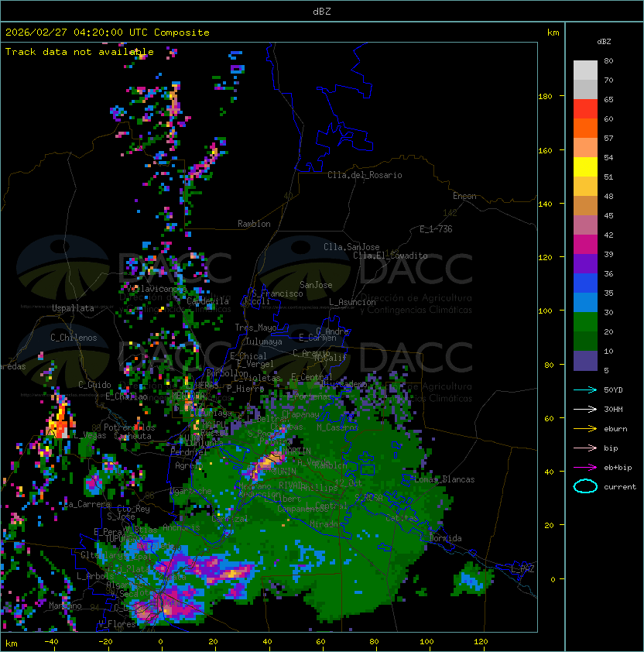The height and width of the screenshot is (652, 644).
Task: Click the Clla.SanJose place label
Action: pyautogui.click(x=351, y=247)
